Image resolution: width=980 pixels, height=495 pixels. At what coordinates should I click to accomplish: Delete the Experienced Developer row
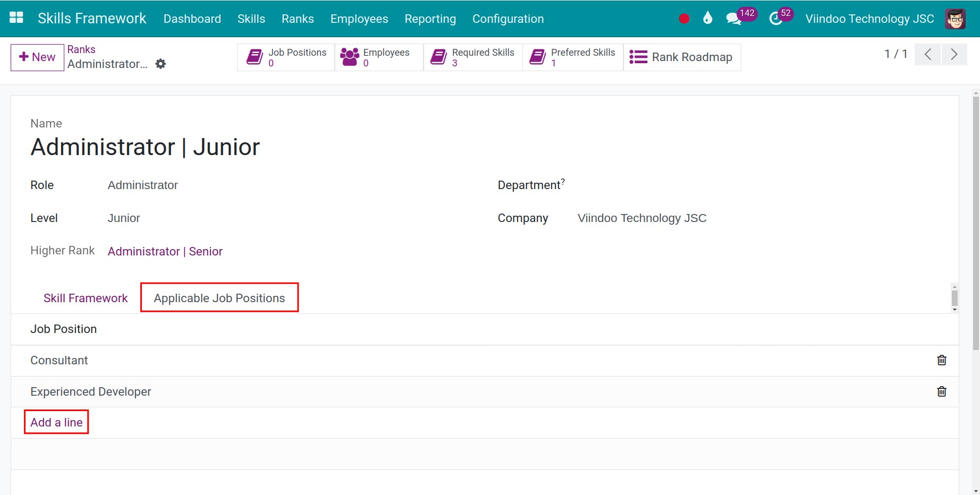942,391
